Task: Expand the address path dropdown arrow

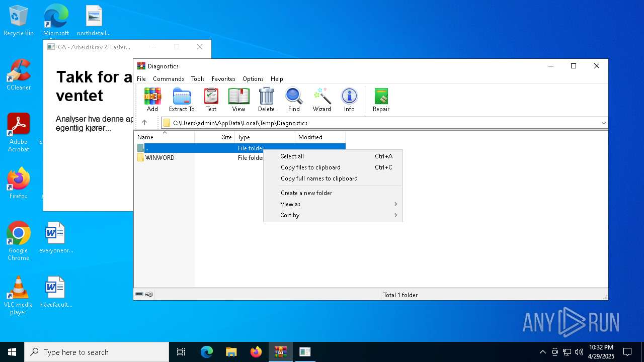Action: [x=603, y=123]
